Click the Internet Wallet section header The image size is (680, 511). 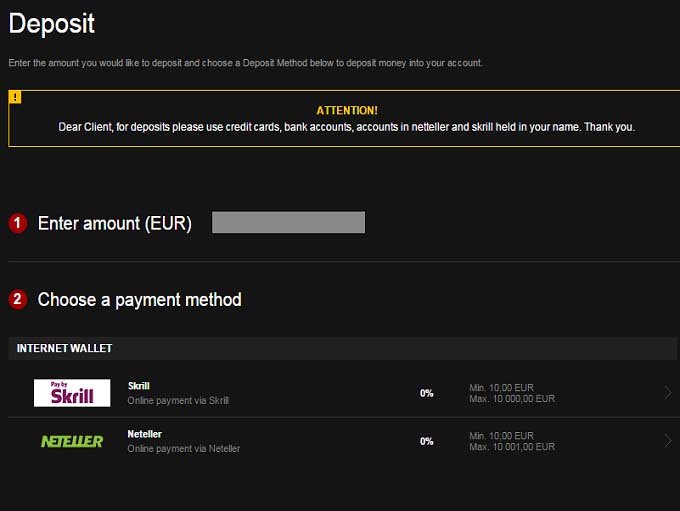65,348
